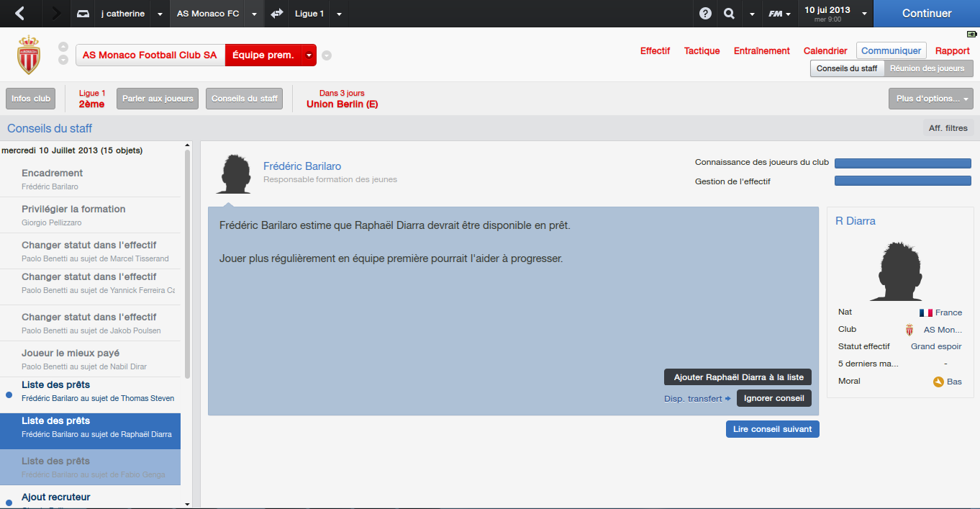Go forward with the right arrow icon
This screenshot has height=509, width=980.
point(56,13)
